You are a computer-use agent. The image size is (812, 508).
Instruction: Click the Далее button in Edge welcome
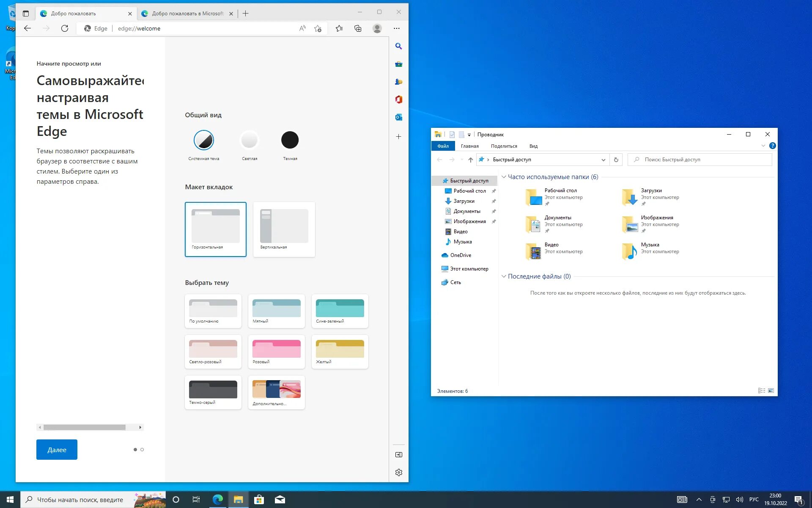pyautogui.click(x=57, y=450)
